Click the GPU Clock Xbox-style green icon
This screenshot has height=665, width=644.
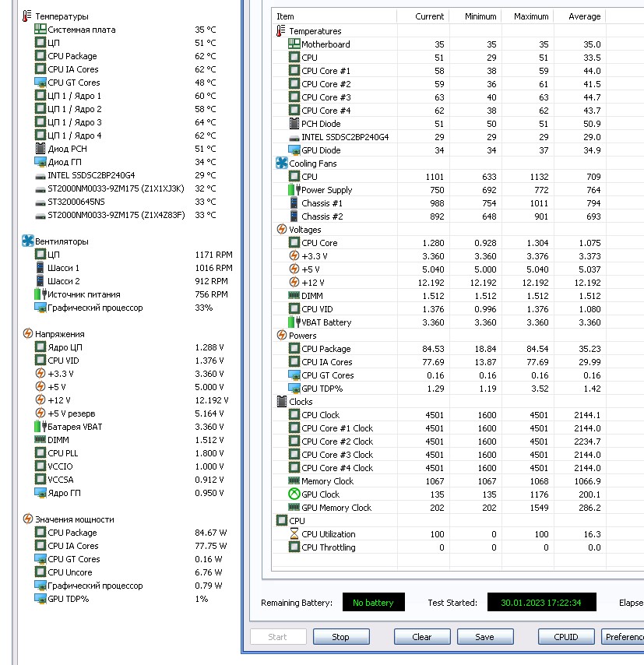tap(294, 494)
